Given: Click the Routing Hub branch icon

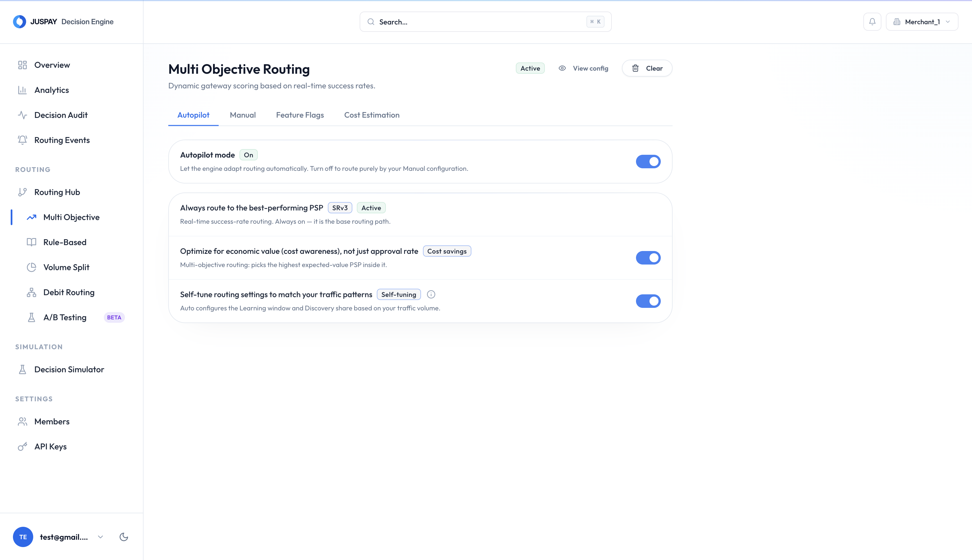Looking at the screenshot, I should click(22, 192).
